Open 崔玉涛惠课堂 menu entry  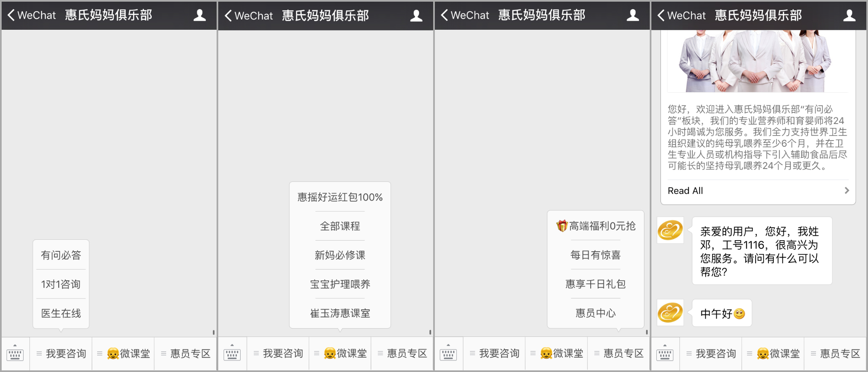(340, 313)
